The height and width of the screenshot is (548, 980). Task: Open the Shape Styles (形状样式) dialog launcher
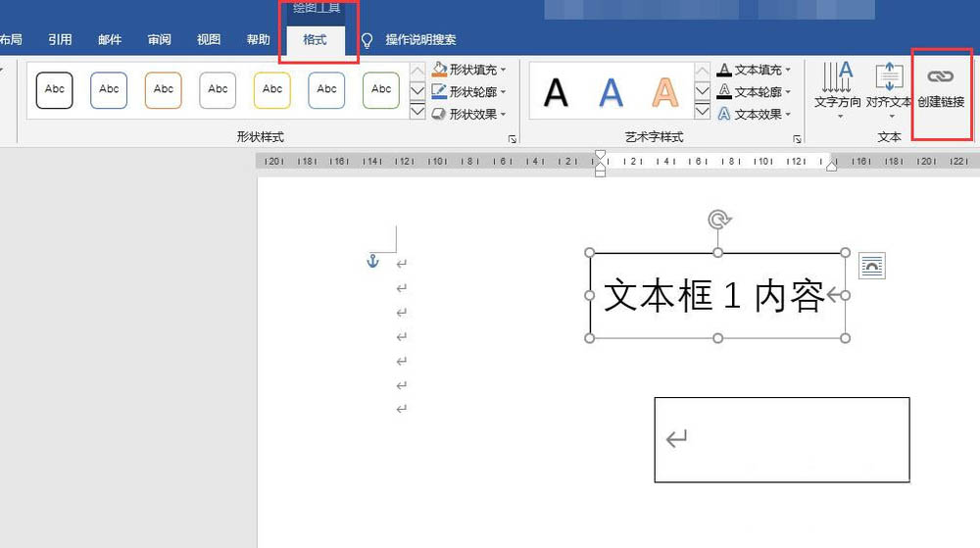tap(513, 140)
